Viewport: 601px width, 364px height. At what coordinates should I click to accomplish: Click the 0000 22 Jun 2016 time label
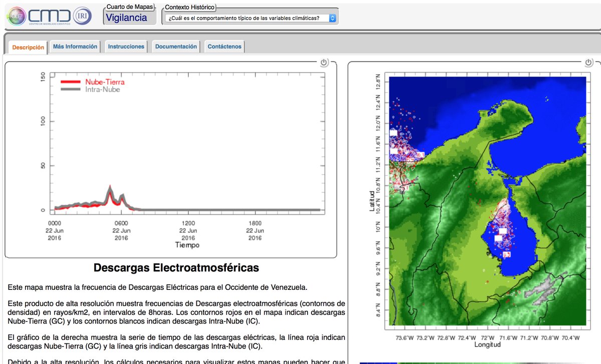(x=55, y=231)
